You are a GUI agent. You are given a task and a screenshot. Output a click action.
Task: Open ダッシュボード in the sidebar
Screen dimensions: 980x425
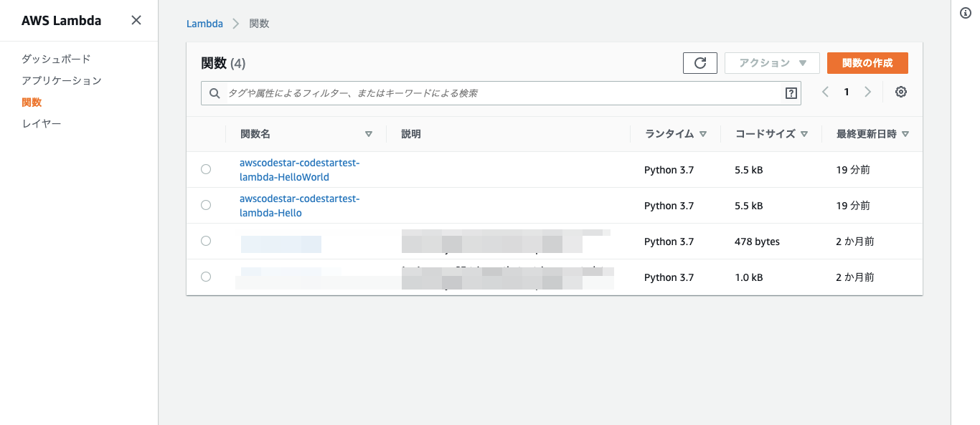[56, 59]
